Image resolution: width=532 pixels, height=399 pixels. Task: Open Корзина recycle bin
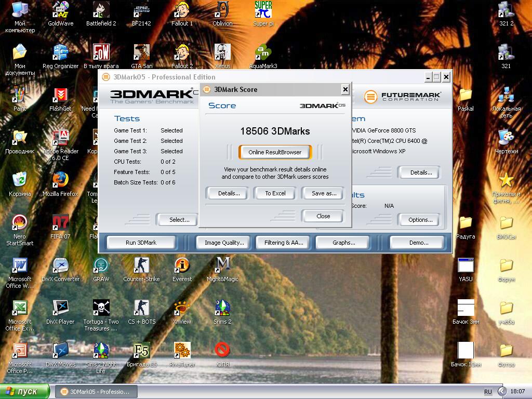[x=20, y=184]
